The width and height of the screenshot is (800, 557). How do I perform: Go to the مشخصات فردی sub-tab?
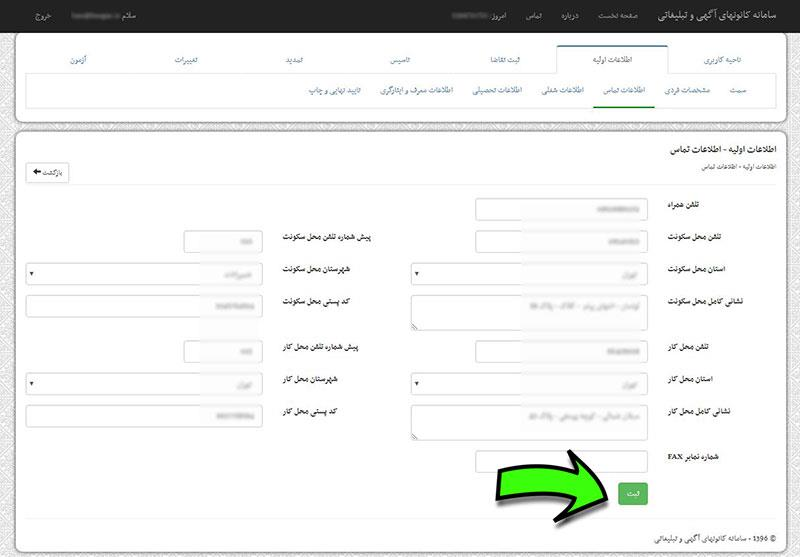click(x=687, y=90)
